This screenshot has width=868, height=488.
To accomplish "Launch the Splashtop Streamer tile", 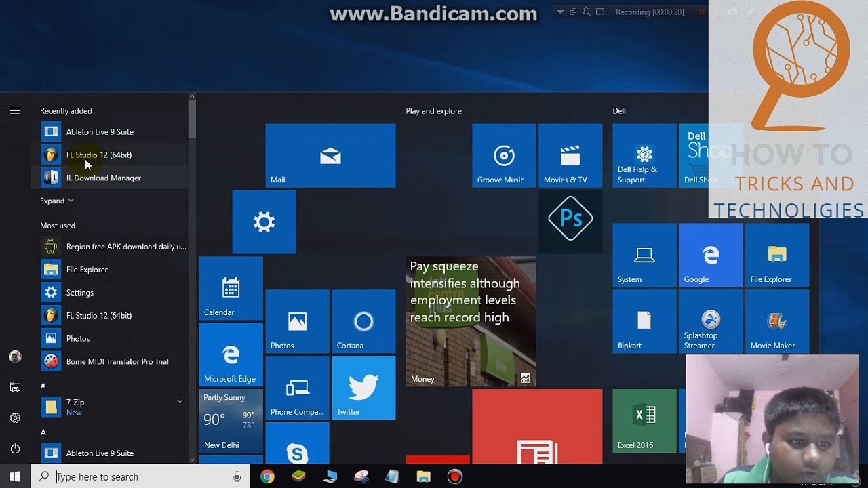I will coord(711,321).
